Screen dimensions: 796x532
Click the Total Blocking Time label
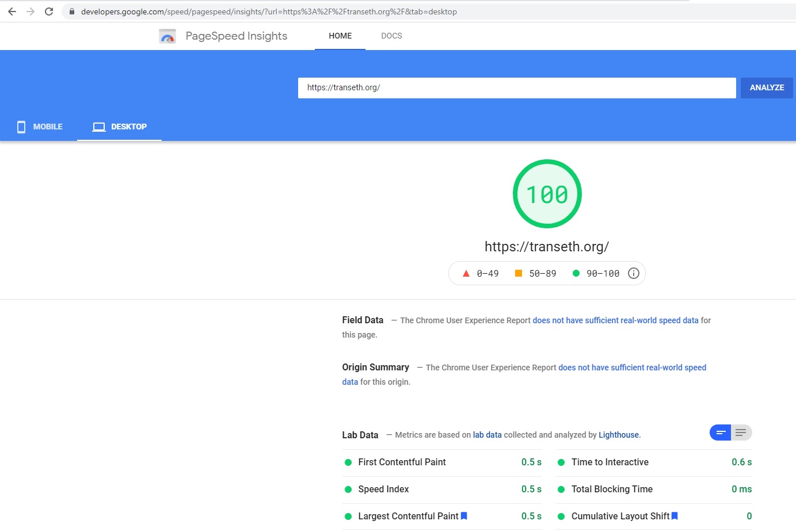tap(612, 489)
